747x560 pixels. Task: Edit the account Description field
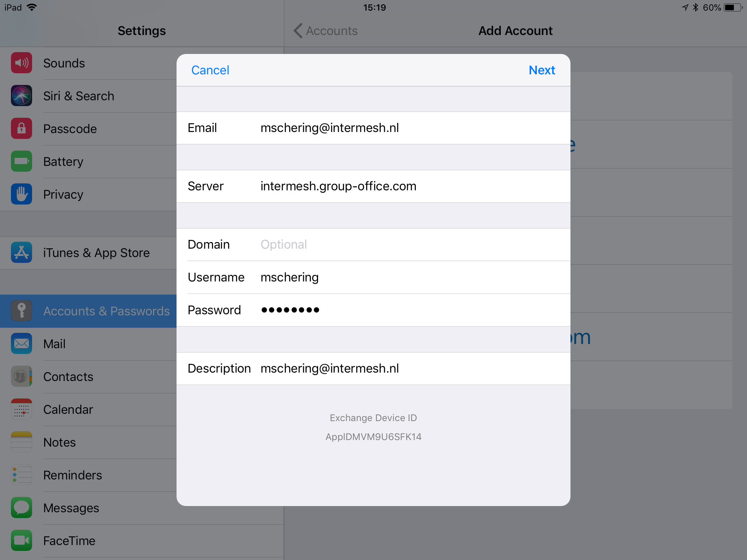(373, 369)
